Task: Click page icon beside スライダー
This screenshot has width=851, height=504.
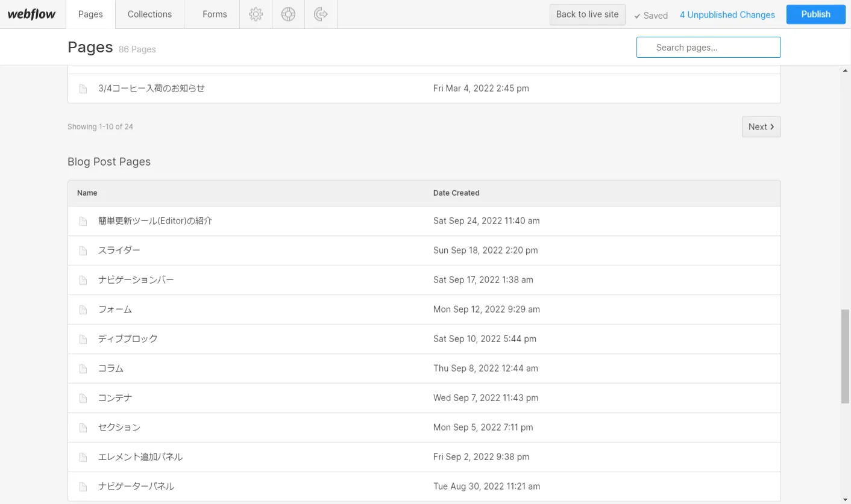Action: tap(83, 250)
